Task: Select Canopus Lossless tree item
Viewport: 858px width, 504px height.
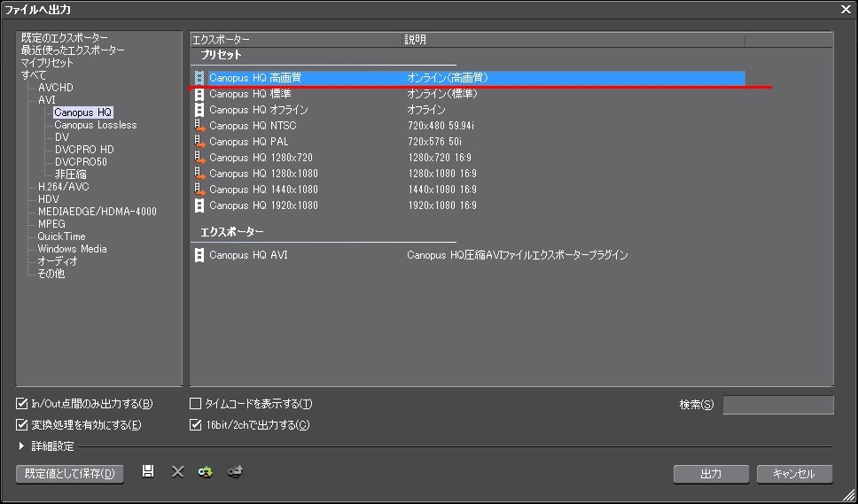Action: coord(95,125)
